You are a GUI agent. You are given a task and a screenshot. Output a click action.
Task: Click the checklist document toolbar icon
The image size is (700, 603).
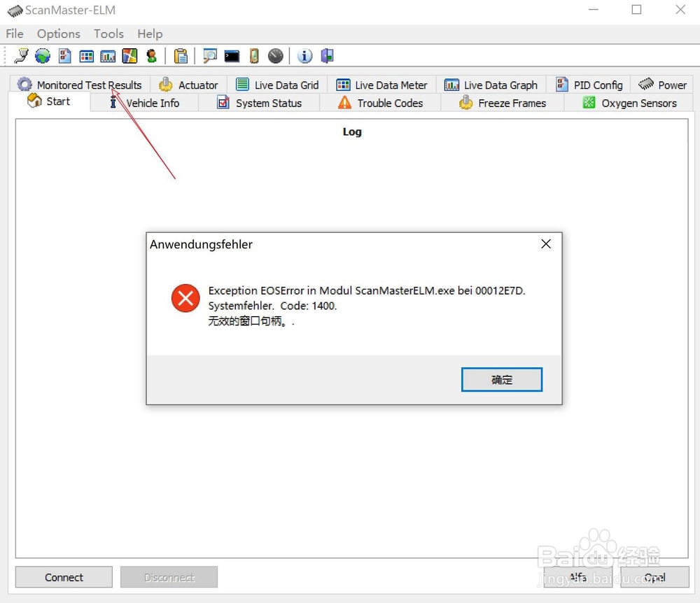pos(64,56)
